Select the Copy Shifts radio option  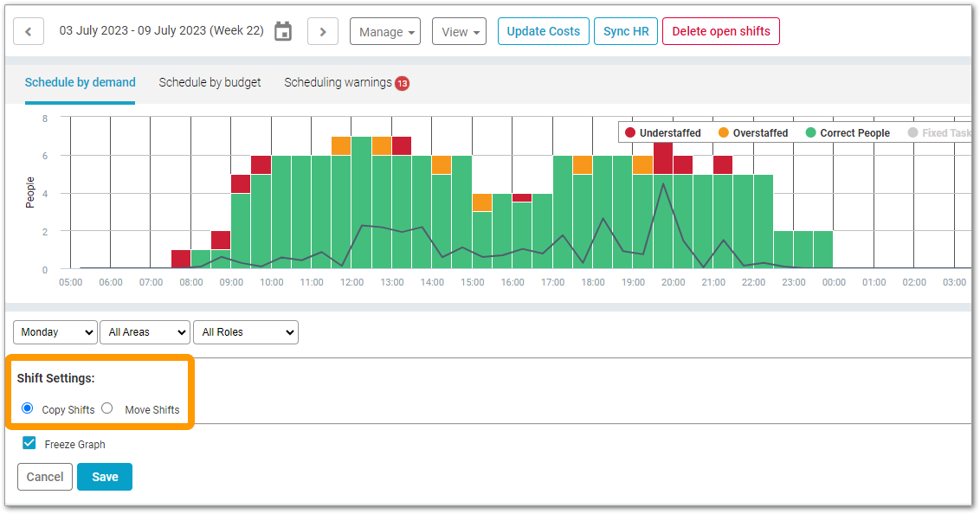pyautogui.click(x=28, y=408)
